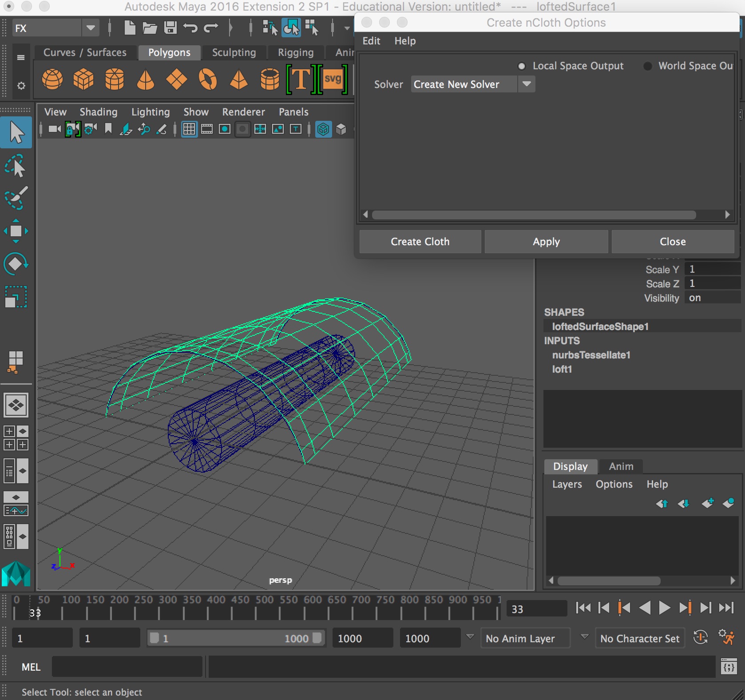Activate the Move tool in toolbox
Screen dimensions: 745x700
tap(16, 231)
